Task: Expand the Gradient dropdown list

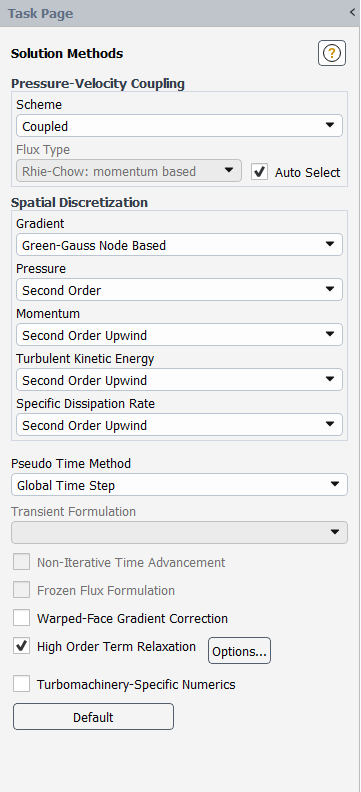Action: [x=179, y=245]
